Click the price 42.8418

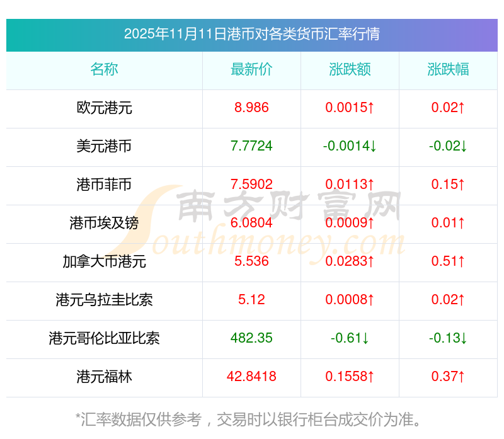(x=251, y=377)
